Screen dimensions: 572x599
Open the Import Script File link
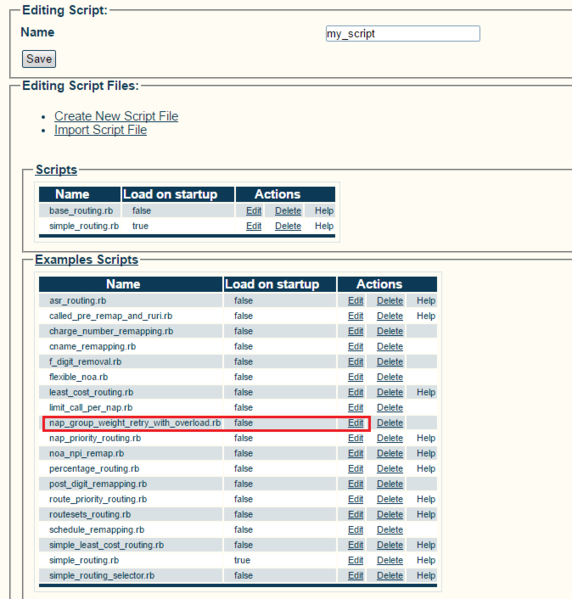coord(100,130)
